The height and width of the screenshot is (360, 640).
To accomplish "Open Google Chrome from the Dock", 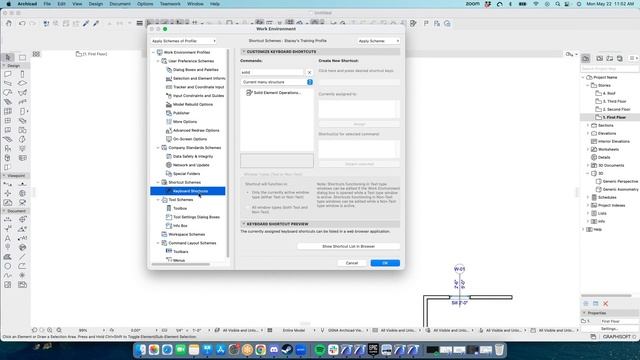I will pos(260,350).
